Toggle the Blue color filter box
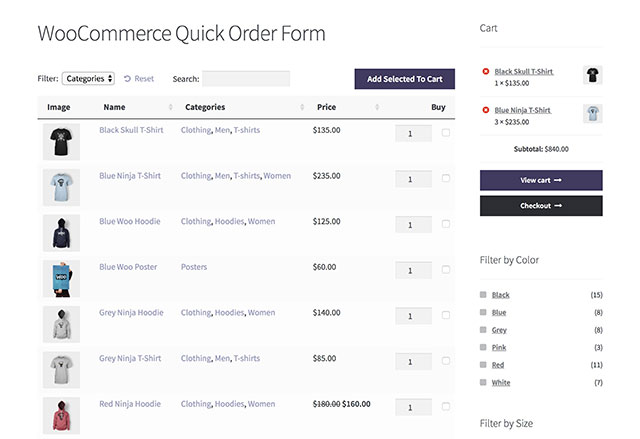 (483, 312)
